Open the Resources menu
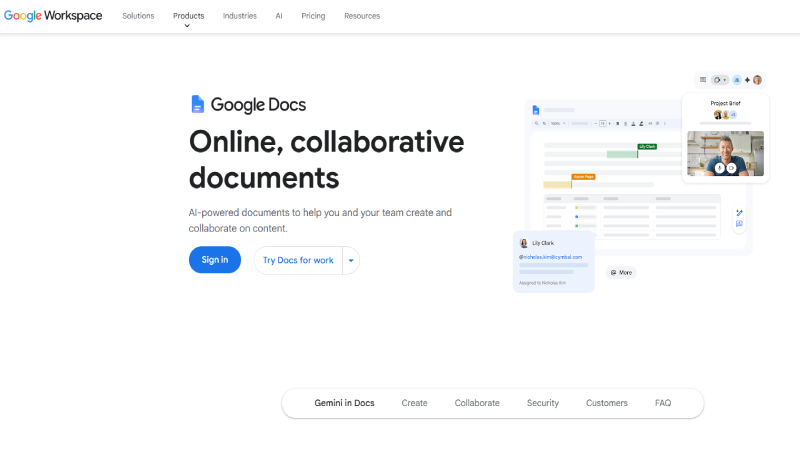The image size is (800, 450). [362, 16]
